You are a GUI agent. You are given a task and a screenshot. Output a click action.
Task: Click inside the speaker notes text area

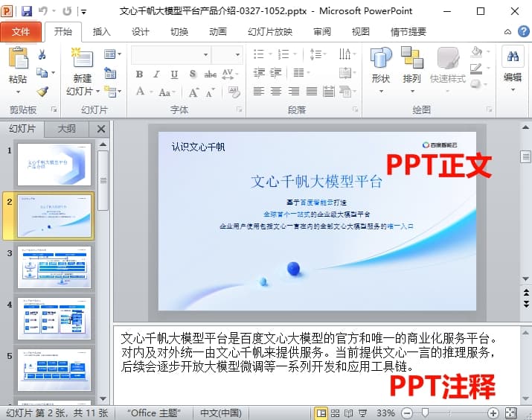(316, 366)
